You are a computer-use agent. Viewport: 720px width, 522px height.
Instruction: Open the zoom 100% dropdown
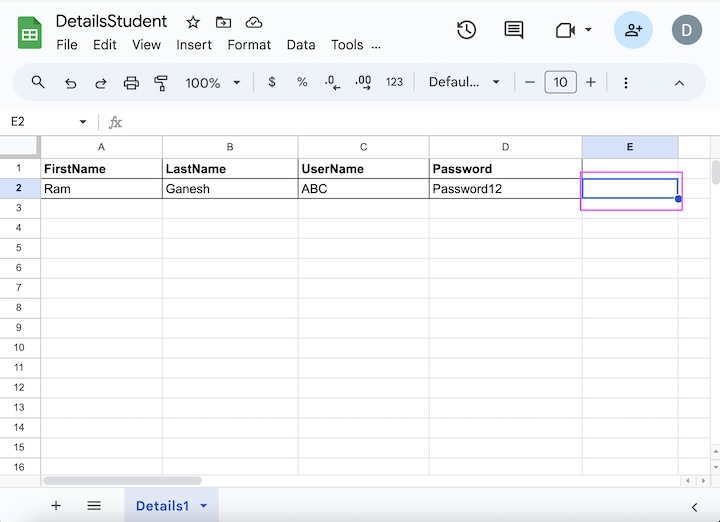[x=213, y=82]
